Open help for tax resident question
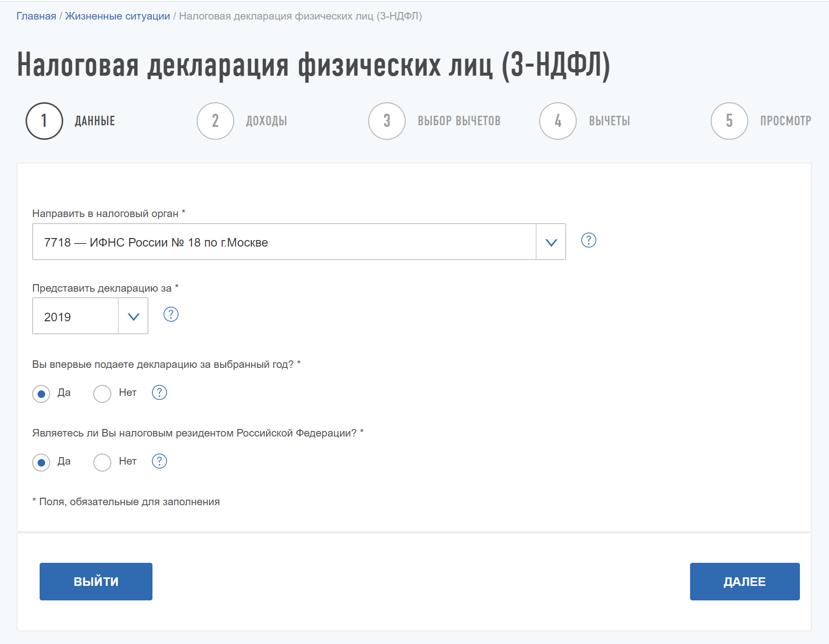Image resolution: width=829 pixels, height=644 pixels. 159,461
